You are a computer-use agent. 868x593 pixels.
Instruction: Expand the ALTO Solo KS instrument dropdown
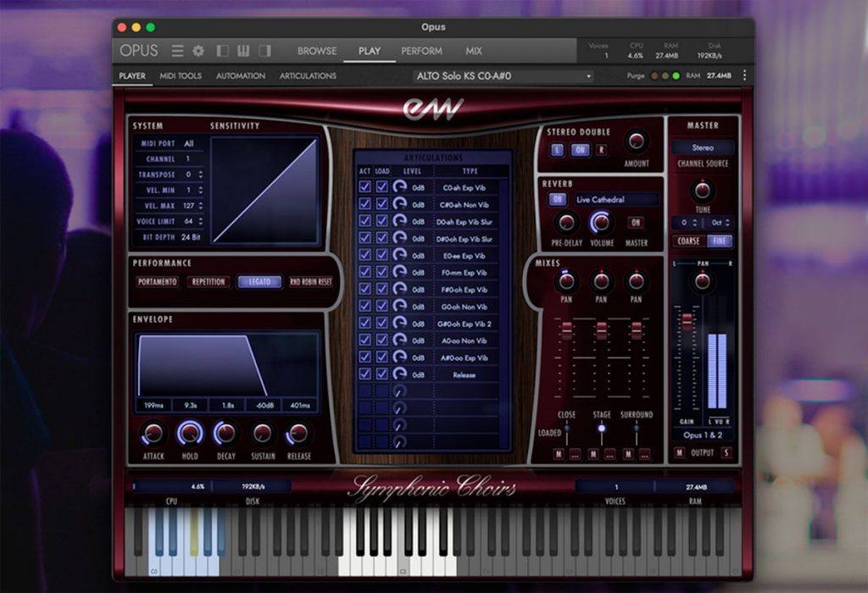(504, 75)
